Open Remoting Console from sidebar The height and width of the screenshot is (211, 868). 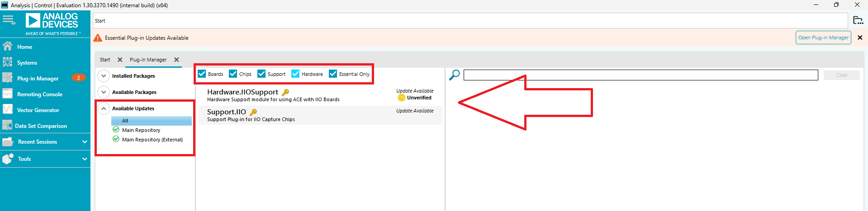(x=40, y=94)
